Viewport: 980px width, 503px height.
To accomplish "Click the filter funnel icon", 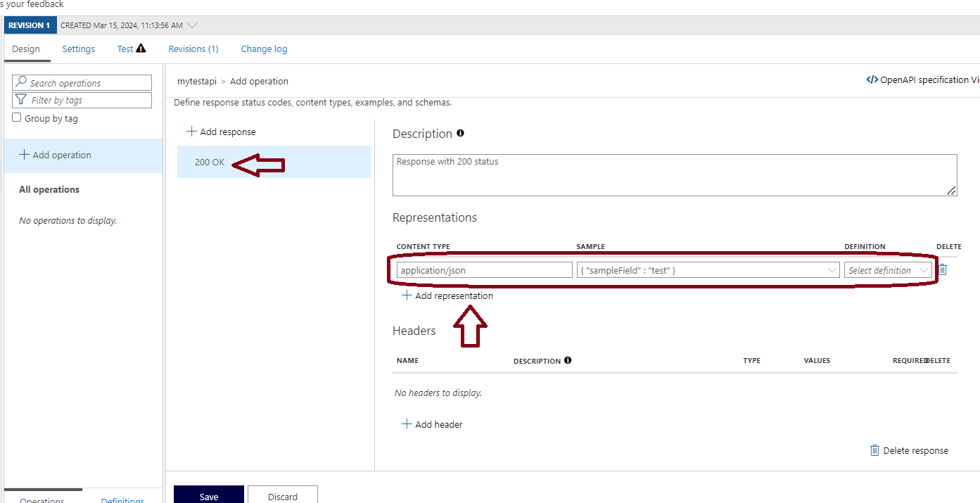I will pos(21,100).
